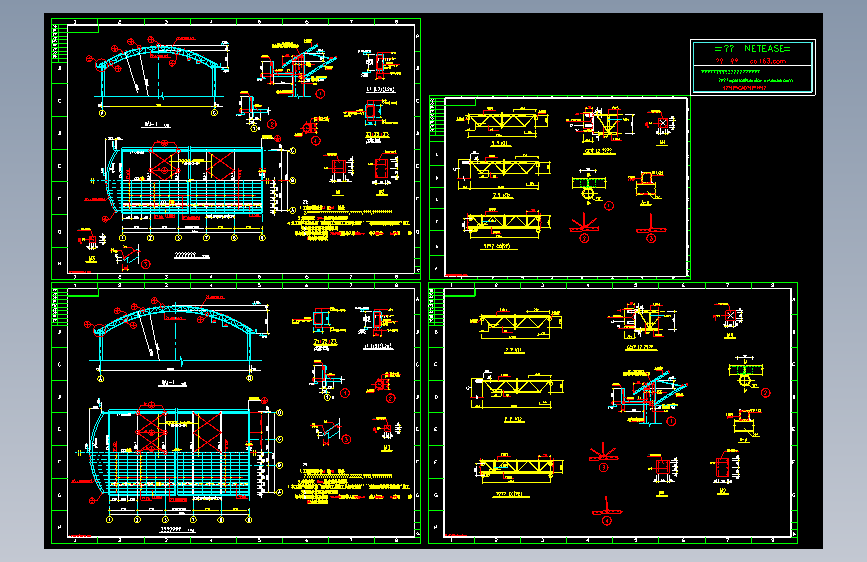Click red detail marker 3 in bottom-left sheet
This screenshot has width=867, height=562.
click(x=346, y=439)
